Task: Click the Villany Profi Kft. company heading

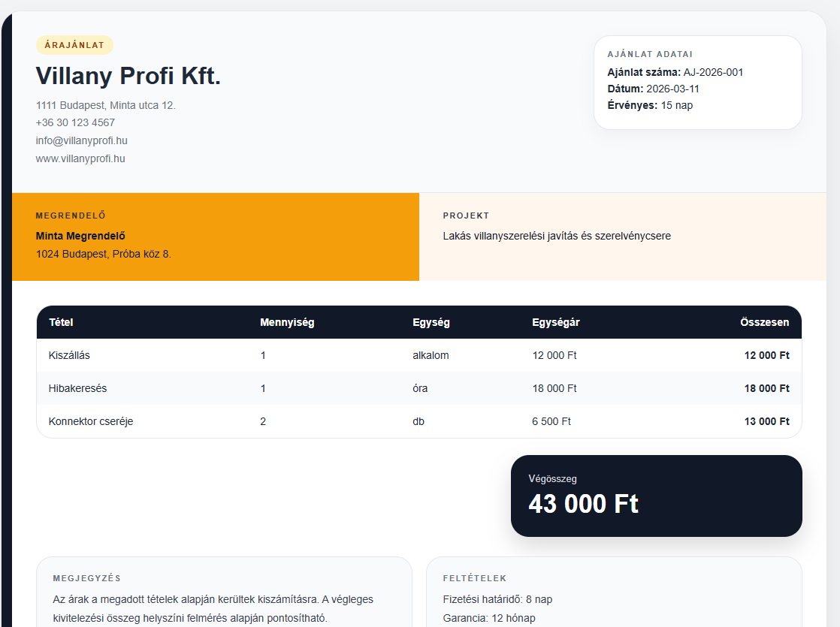Action: [x=128, y=76]
